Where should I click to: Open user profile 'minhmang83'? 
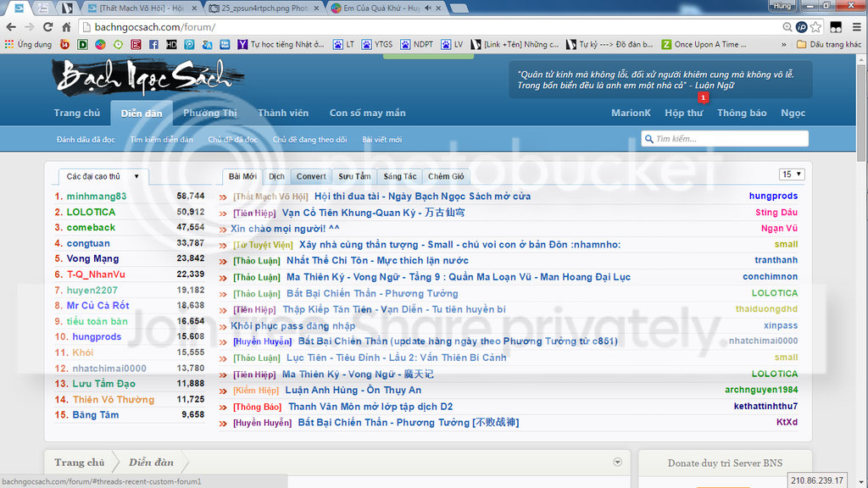(97, 196)
